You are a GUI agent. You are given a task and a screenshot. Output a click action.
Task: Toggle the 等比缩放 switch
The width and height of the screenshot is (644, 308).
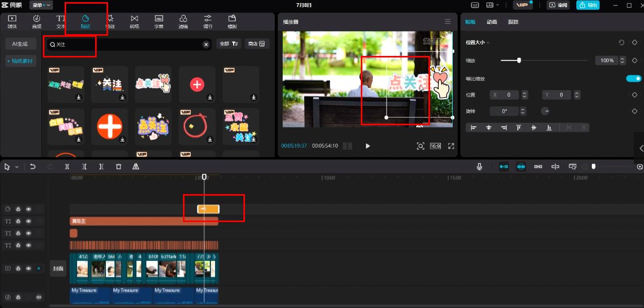click(633, 79)
